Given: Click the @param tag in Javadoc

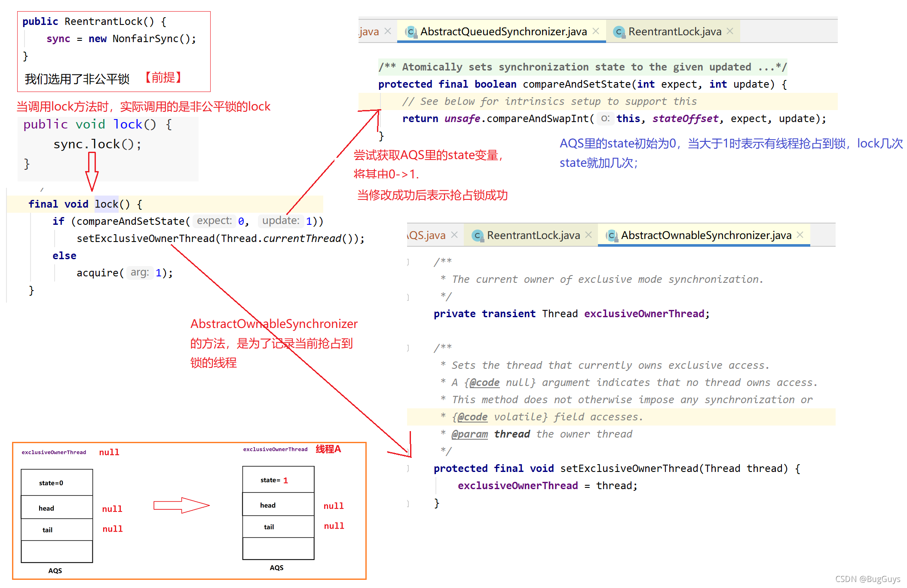Looking at the screenshot, I should (x=469, y=434).
